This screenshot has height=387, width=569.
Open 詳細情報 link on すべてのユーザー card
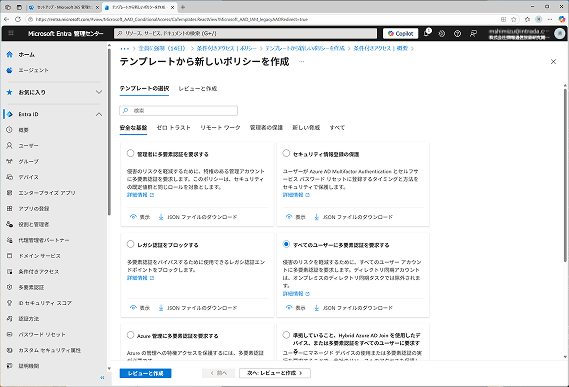296,293
